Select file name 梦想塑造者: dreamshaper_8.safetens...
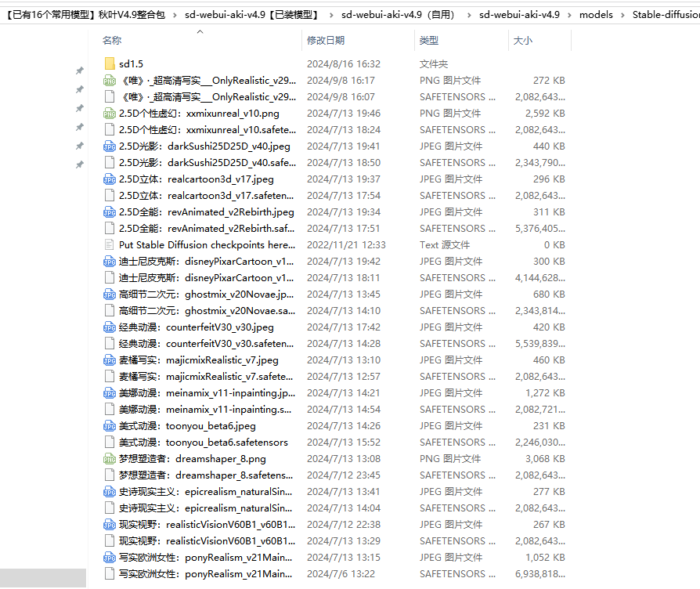Screen dimensions: 700x589 [x=206, y=475]
